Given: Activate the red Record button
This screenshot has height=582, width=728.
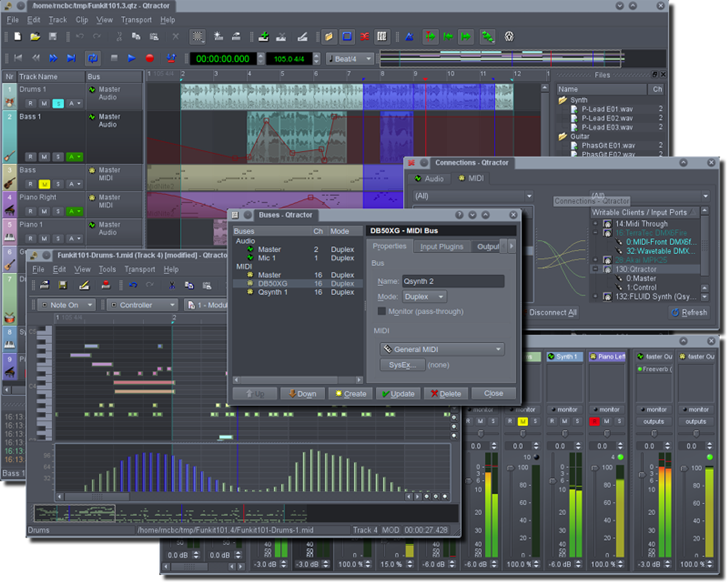Looking at the screenshot, I should pos(149,58).
